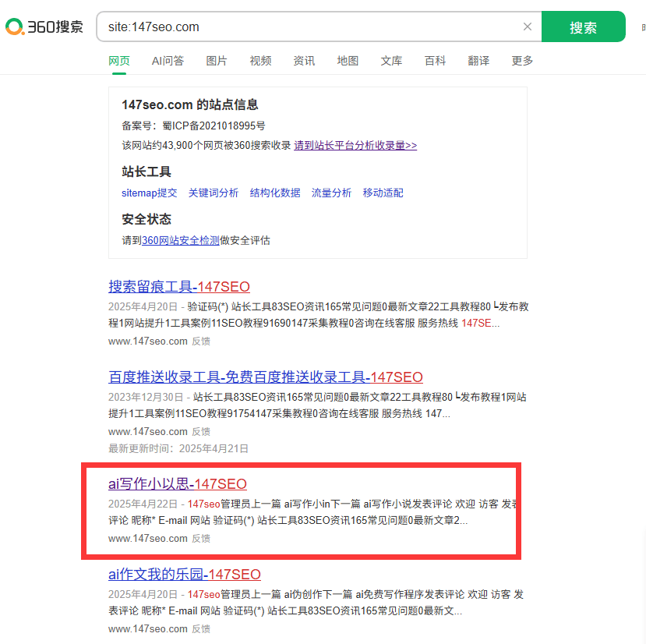Click 反馈 under 搜索留痕工具 result
The width and height of the screenshot is (646, 644).
(x=201, y=341)
